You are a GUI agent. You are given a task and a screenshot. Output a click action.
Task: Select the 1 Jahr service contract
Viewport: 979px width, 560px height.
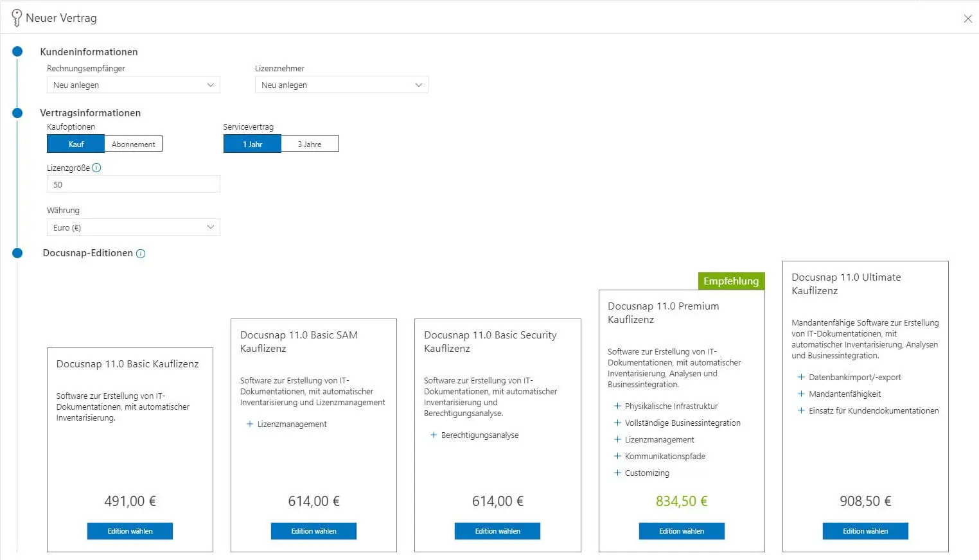(252, 144)
